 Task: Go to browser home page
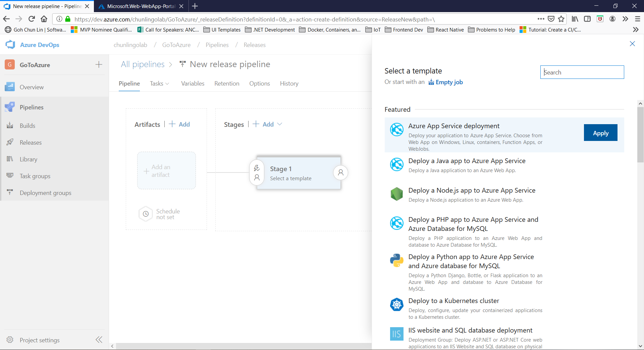tap(44, 19)
